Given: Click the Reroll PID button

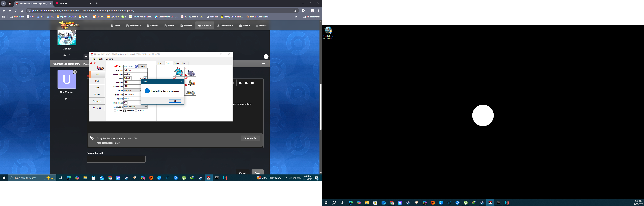Looking at the screenshot, I should click(143, 66).
